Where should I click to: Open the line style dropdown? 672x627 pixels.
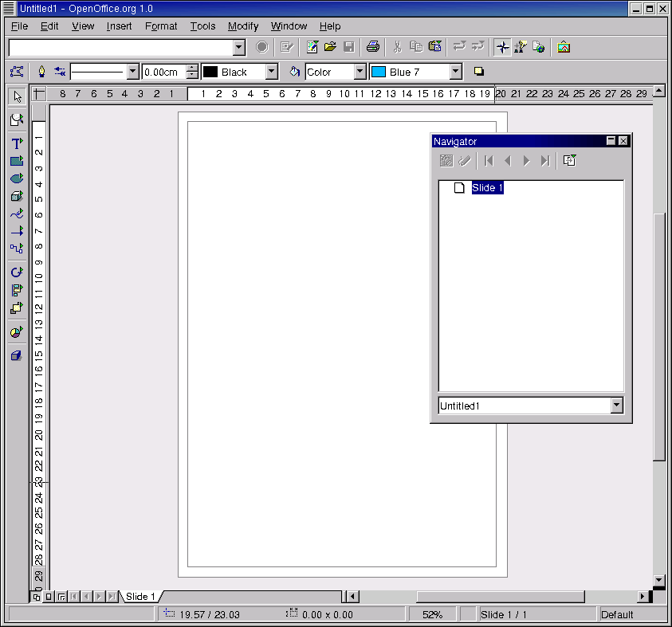[x=133, y=72]
